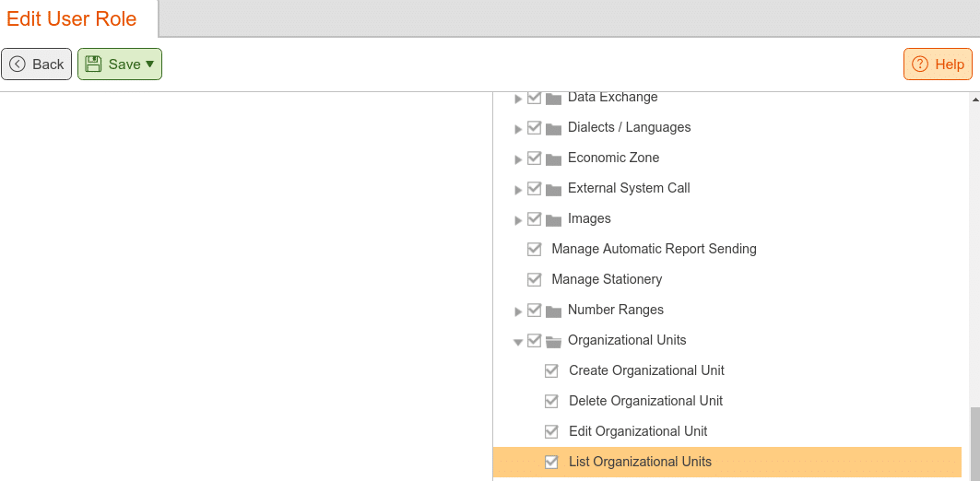The width and height of the screenshot is (980, 481).
Task: Uncheck the Delete Organizational Unit checkbox
Action: 551,401
